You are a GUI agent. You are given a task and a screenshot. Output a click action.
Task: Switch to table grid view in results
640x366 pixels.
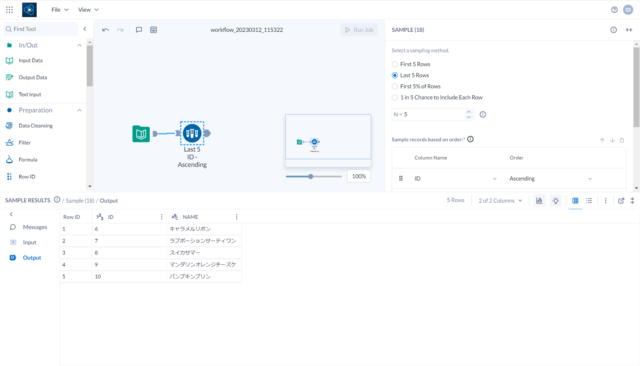tap(575, 200)
